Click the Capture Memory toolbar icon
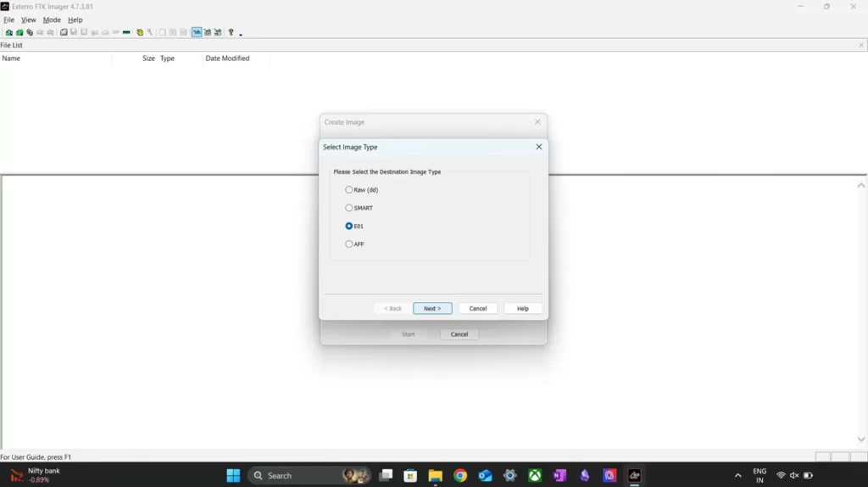This screenshot has height=487, width=868. click(126, 32)
